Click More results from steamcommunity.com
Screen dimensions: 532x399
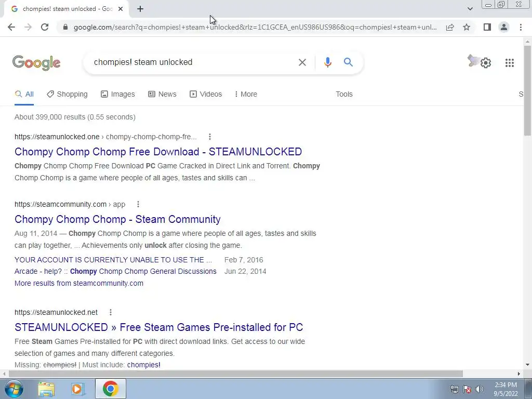pyautogui.click(x=79, y=283)
